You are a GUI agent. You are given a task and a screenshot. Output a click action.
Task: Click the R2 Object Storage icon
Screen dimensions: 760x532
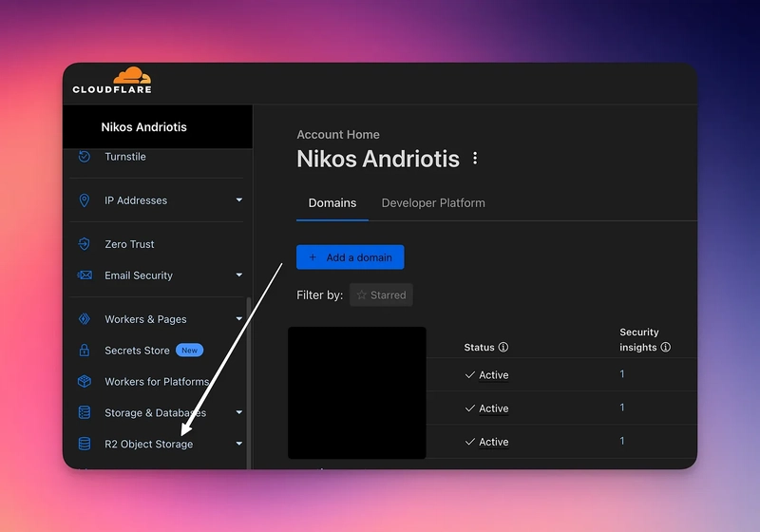pyautogui.click(x=85, y=444)
